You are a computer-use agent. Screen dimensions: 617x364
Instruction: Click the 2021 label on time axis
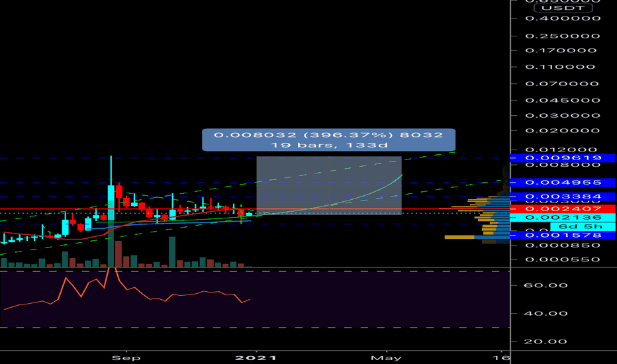(x=256, y=357)
